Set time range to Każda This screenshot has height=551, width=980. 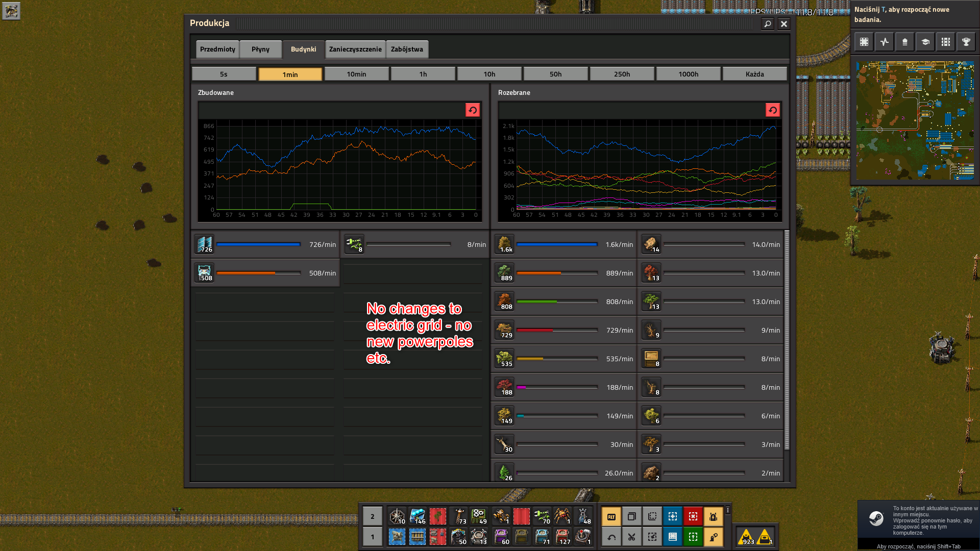755,74
